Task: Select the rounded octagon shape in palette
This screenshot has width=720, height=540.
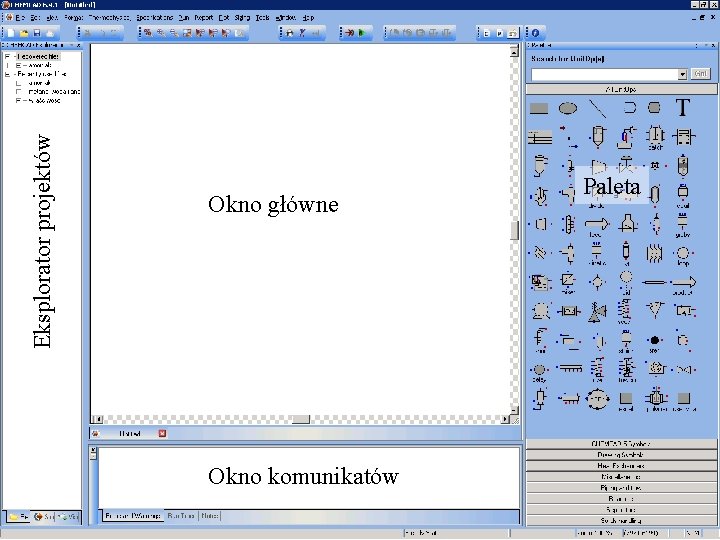Action: [654, 108]
